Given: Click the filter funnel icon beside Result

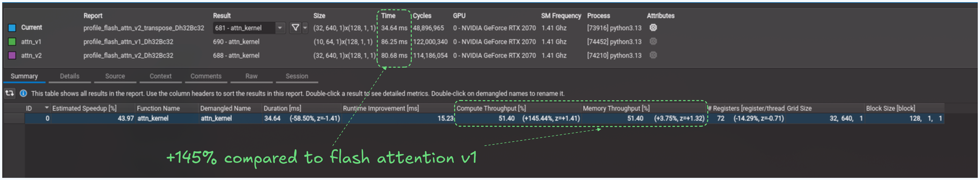Looking at the screenshot, I should click(x=295, y=28).
